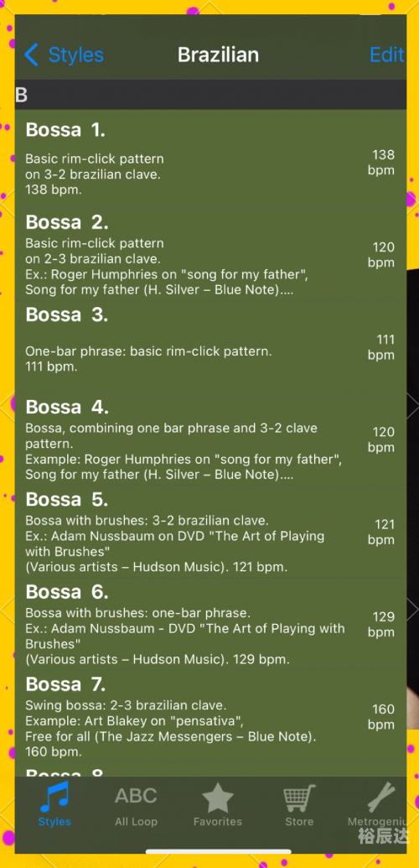Select Bossa 5. with brushes
This screenshot has width=419, height=868.
210,531
